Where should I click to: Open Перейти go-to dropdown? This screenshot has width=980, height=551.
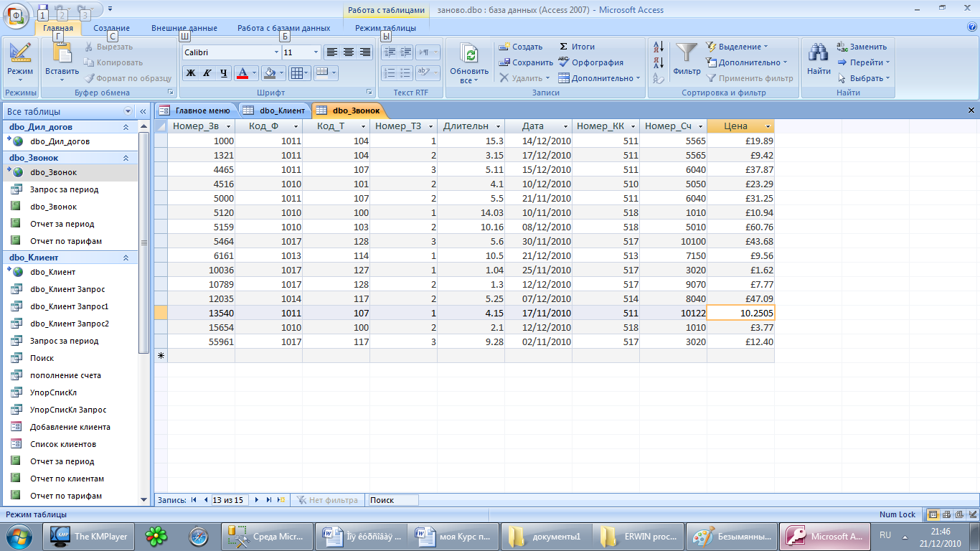coord(864,62)
